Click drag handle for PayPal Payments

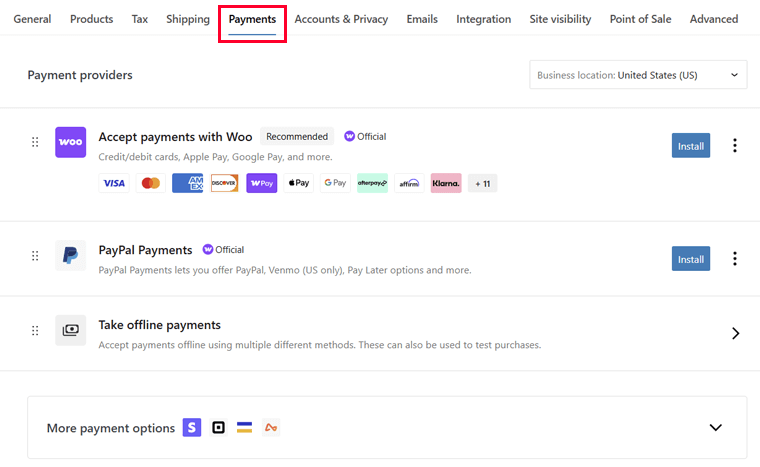(x=35, y=256)
